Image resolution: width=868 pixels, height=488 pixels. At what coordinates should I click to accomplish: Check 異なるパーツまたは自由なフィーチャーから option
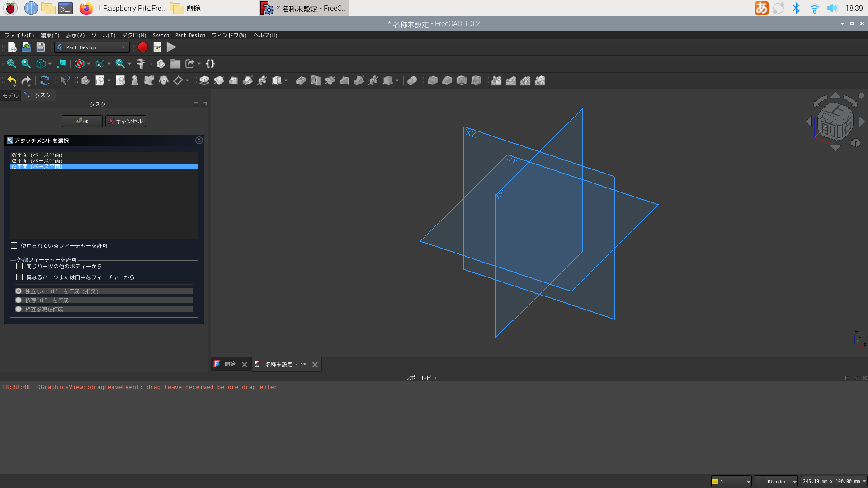tap(19, 277)
